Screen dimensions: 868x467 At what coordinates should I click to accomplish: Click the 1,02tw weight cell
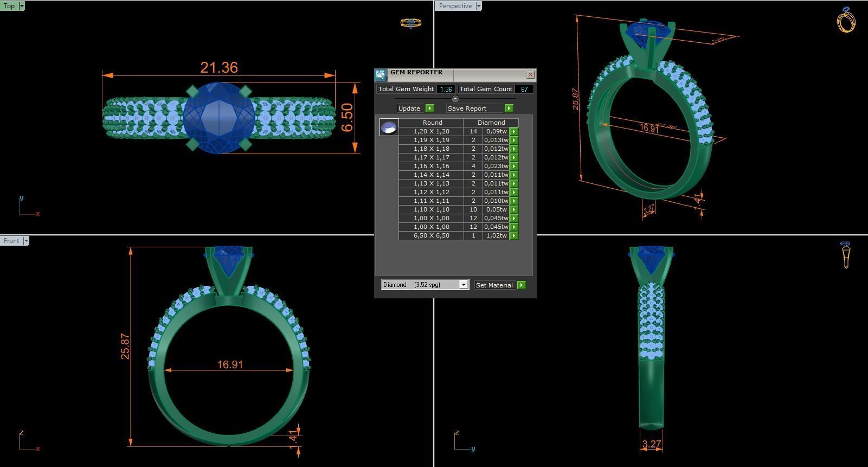pyautogui.click(x=496, y=235)
